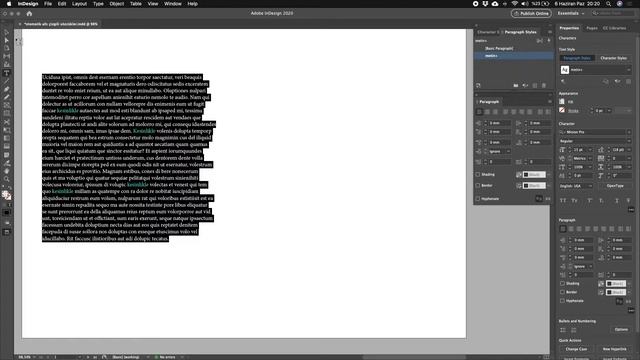Click the trash icon in Paragraph Styles panel

tap(544, 85)
